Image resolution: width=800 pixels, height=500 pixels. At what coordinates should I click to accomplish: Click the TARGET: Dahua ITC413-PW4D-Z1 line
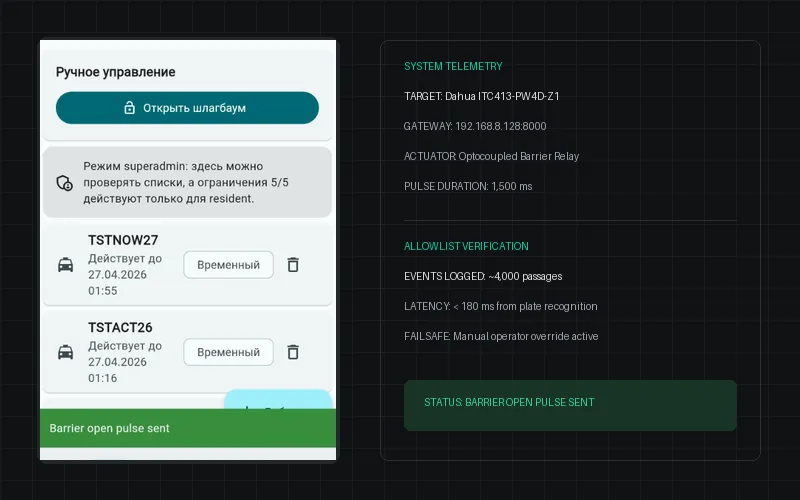tap(482, 96)
